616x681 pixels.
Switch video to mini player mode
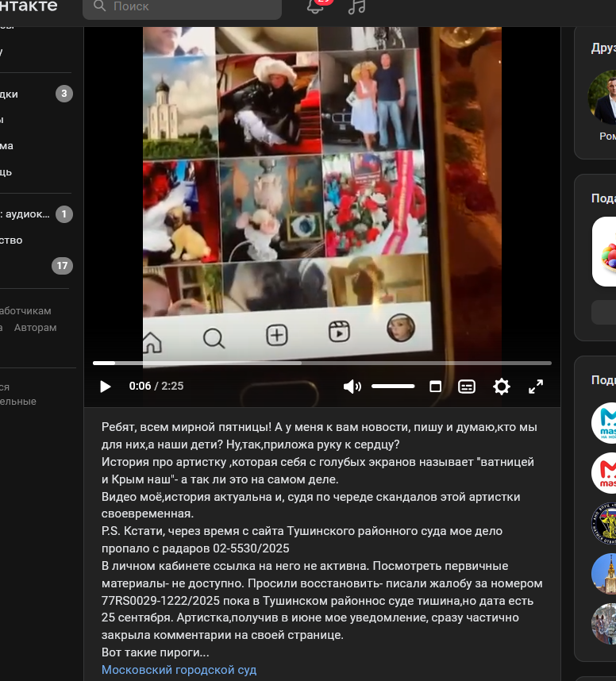(x=435, y=387)
